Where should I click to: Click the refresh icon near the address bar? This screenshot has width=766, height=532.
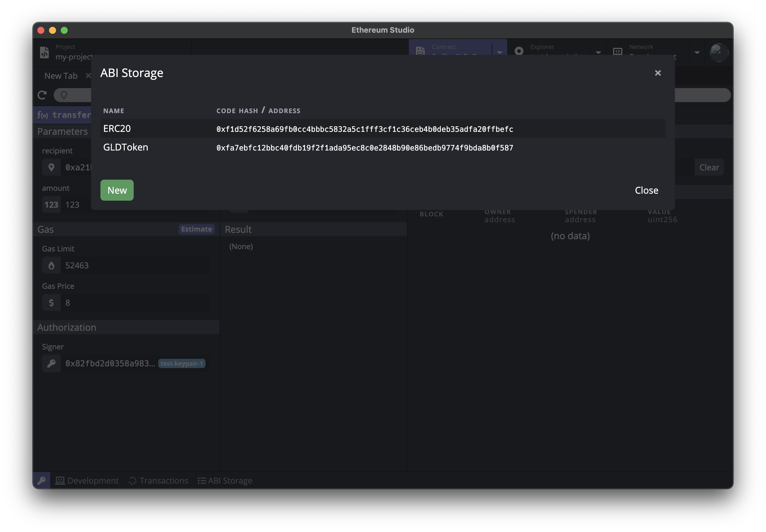tap(42, 95)
